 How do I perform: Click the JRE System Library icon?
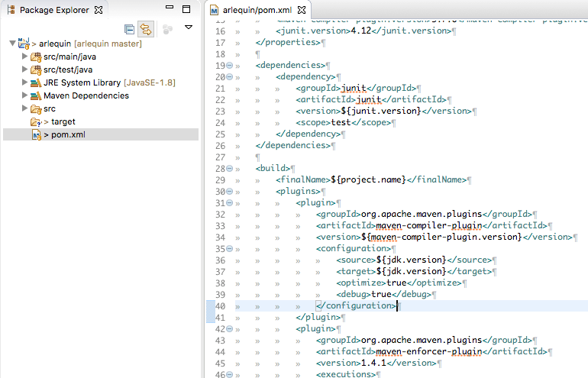click(x=36, y=82)
